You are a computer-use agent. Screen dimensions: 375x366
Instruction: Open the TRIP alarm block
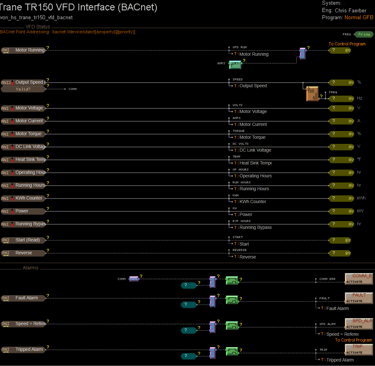(359, 350)
